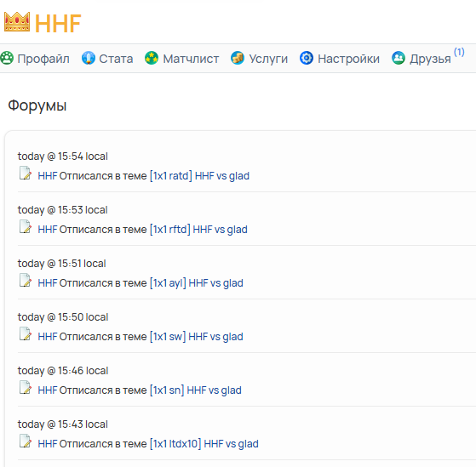Click the post icon beside the [1x1 ratd] entry
The image size is (476, 467).
tap(26, 174)
